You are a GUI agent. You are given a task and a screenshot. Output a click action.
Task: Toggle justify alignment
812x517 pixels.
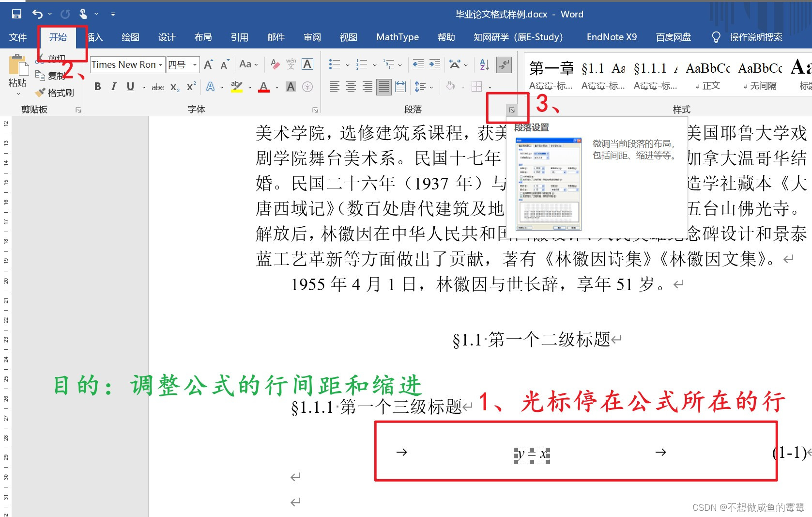pyautogui.click(x=384, y=87)
